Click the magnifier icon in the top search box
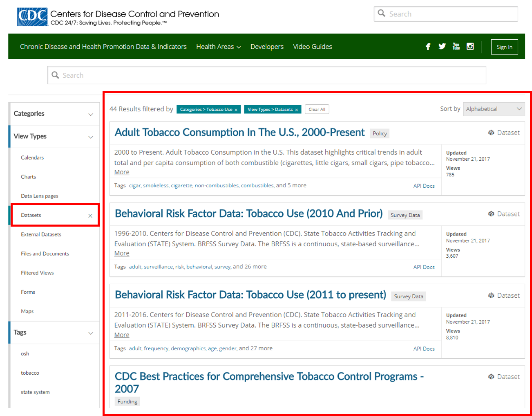 382,13
